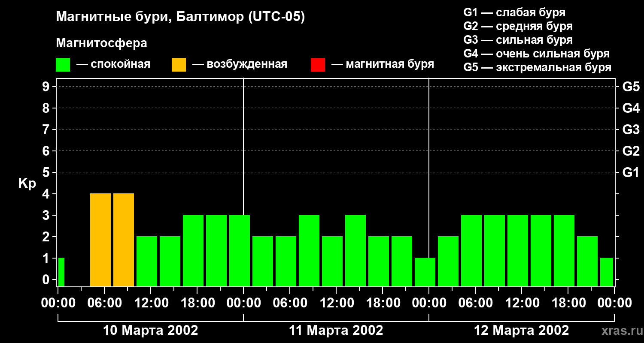Click the earlier orange Kp 4 bar

100,240
